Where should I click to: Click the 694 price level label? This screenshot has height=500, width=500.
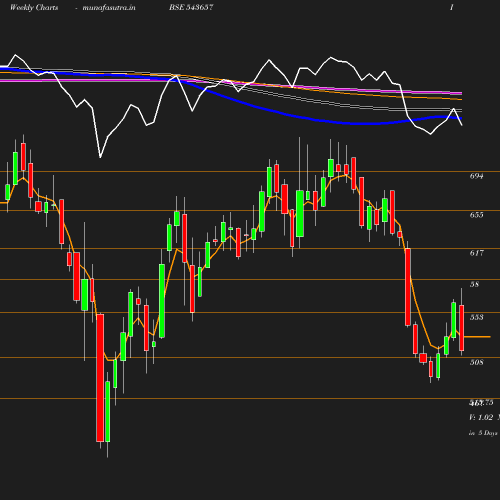tap(476, 176)
